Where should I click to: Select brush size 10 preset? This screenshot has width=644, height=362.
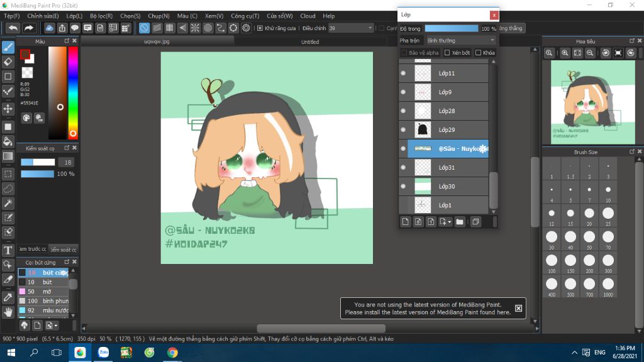(x=608, y=192)
